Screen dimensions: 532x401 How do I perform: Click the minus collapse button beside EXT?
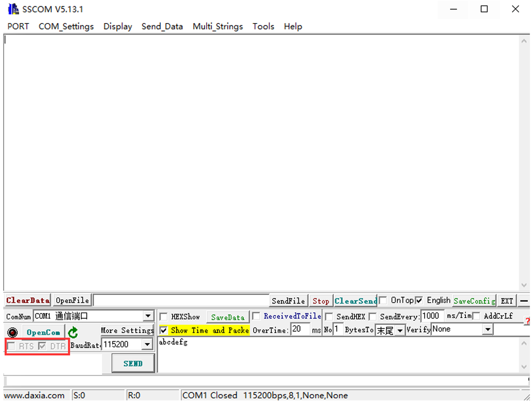click(524, 301)
